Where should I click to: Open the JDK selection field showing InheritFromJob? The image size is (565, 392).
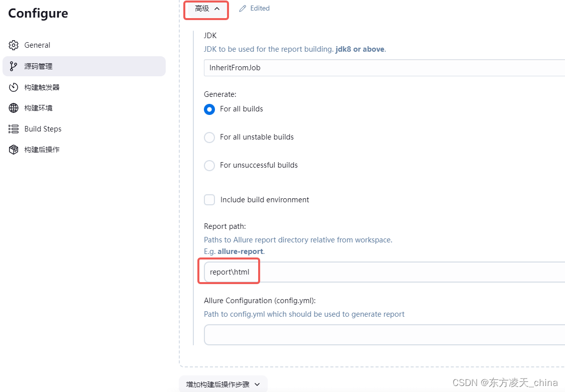pos(352,67)
